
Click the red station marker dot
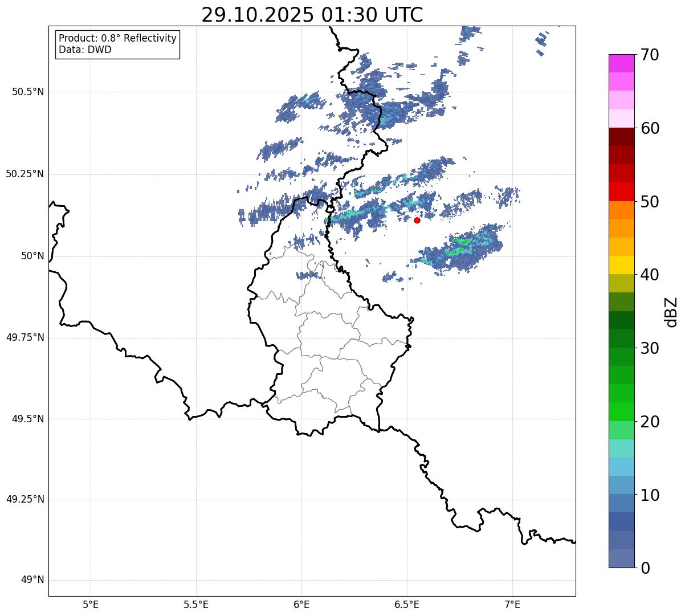(417, 220)
